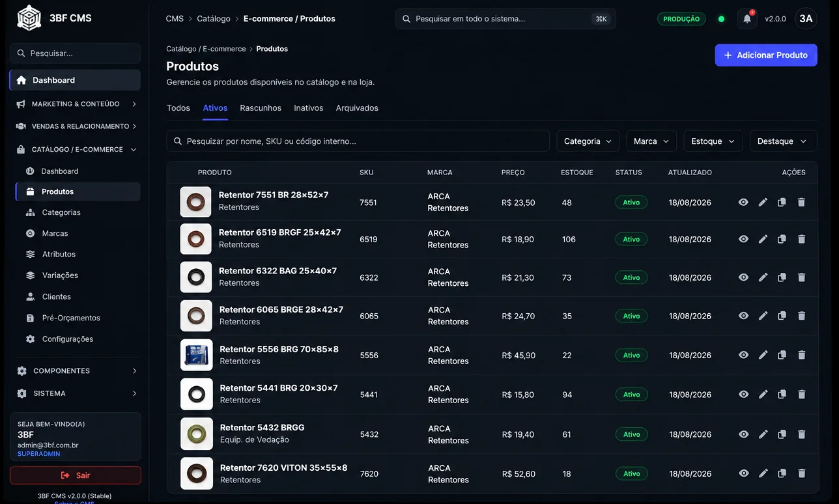The image size is (839, 504).
Task: Click the home Dashboard item
Action: pos(75,80)
